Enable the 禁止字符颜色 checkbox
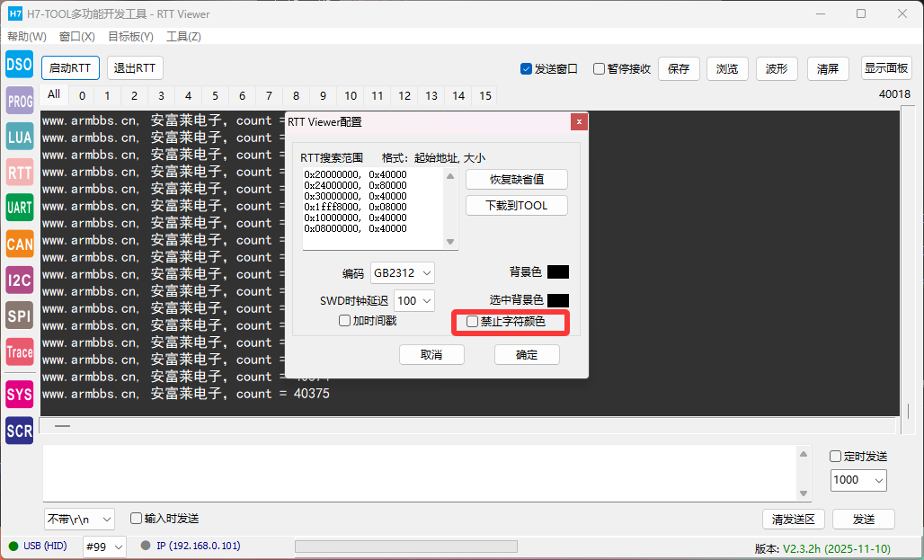 point(473,322)
